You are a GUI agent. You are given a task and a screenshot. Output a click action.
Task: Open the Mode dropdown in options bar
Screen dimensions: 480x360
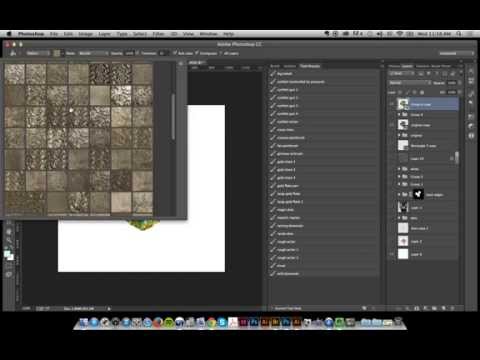(93, 53)
